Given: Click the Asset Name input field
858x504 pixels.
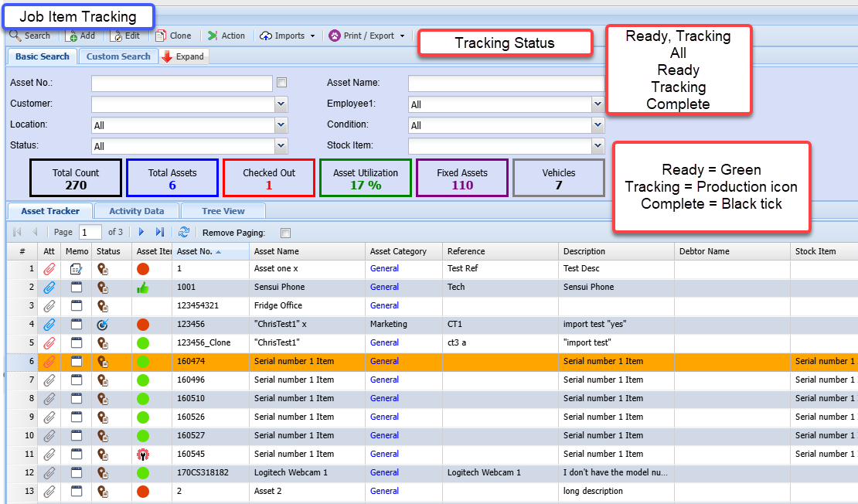Looking at the screenshot, I should point(506,83).
